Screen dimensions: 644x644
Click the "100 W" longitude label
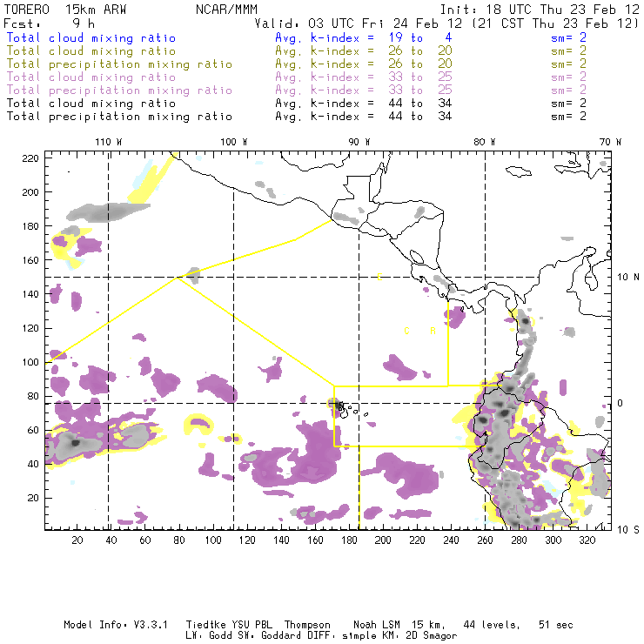[x=234, y=142]
